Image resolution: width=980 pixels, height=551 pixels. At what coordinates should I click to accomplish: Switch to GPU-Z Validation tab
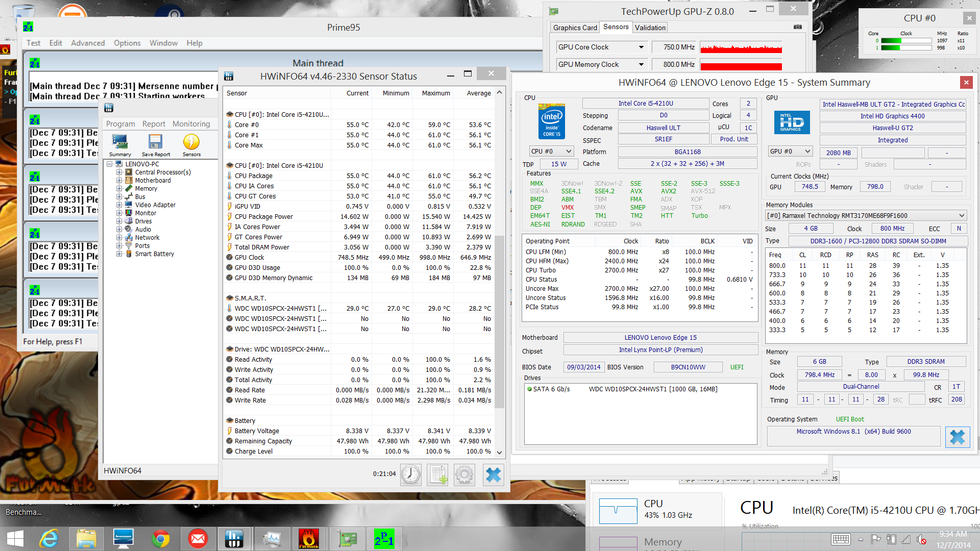pos(650,28)
